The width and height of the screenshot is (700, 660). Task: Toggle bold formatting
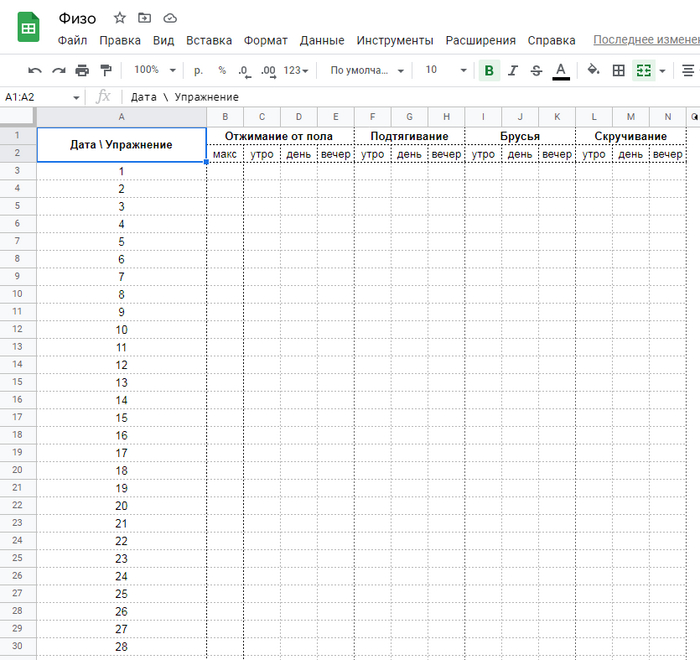tap(489, 70)
